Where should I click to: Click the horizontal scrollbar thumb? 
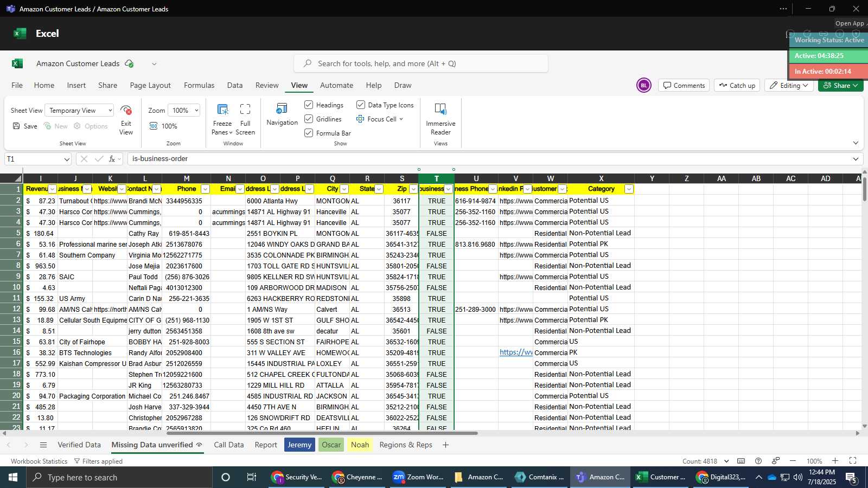pos(322,433)
